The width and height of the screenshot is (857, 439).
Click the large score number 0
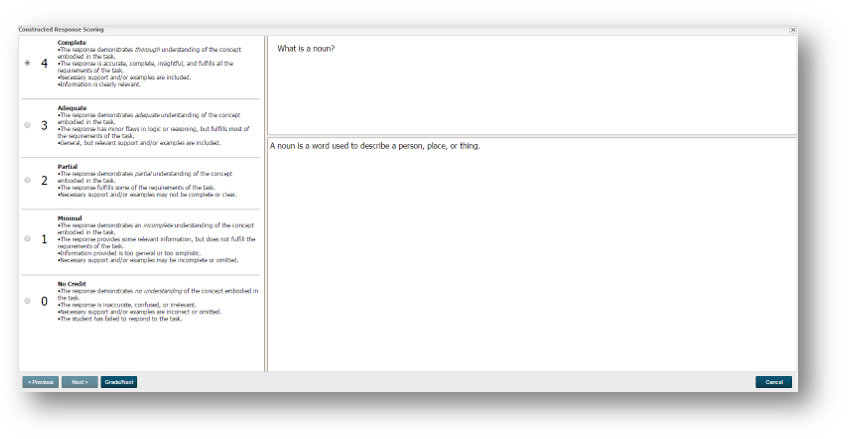pyautogui.click(x=44, y=301)
